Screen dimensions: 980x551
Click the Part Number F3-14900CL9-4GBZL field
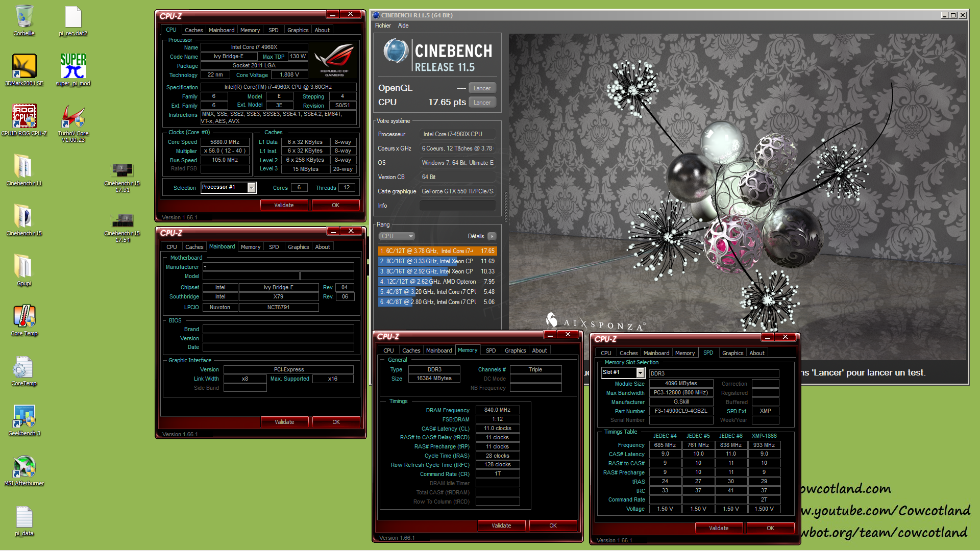click(681, 411)
